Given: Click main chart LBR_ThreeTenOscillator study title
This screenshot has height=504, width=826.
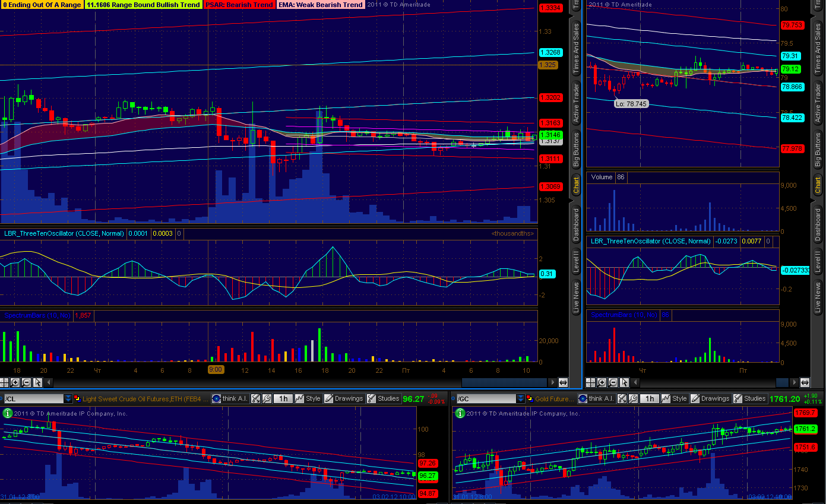Looking at the screenshot, I should click(x=64, y=233).
